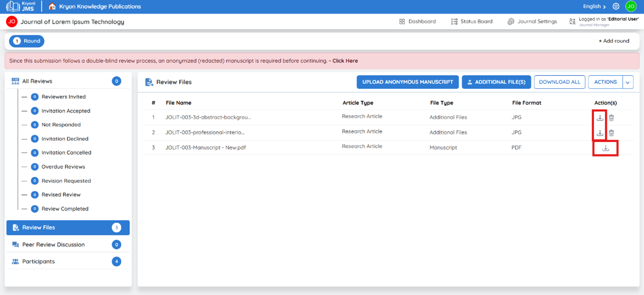Click UPLOAD ANONYMOUS MANUSCRIPT button
Viewport: 644px width, 295px height.
407,82
